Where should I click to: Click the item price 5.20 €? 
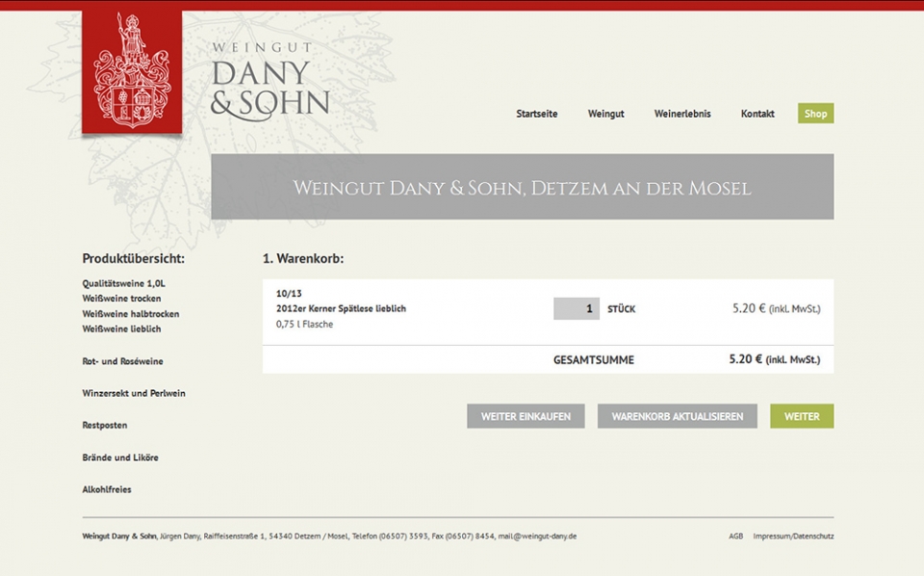(749, 308)
